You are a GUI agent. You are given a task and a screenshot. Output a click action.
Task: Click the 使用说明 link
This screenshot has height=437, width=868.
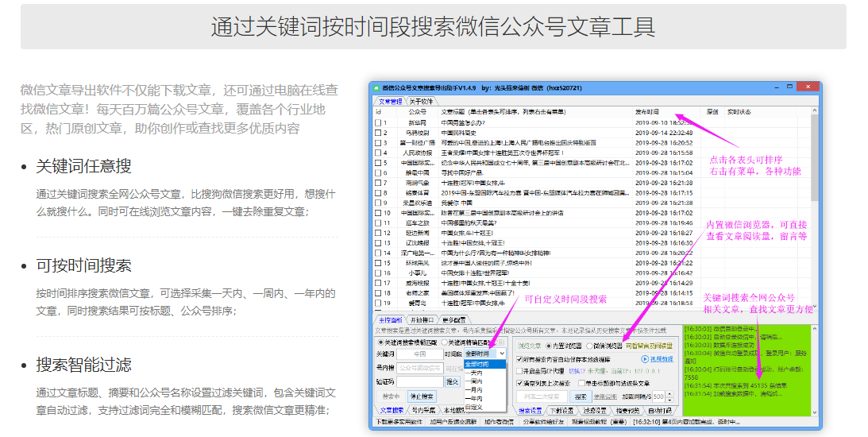point(605,396)
